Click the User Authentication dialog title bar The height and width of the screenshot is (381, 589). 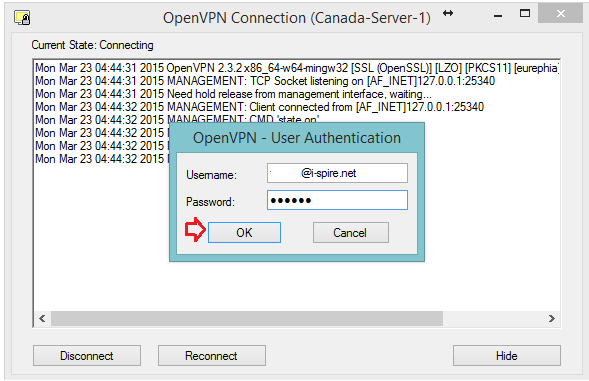point(297,138)
